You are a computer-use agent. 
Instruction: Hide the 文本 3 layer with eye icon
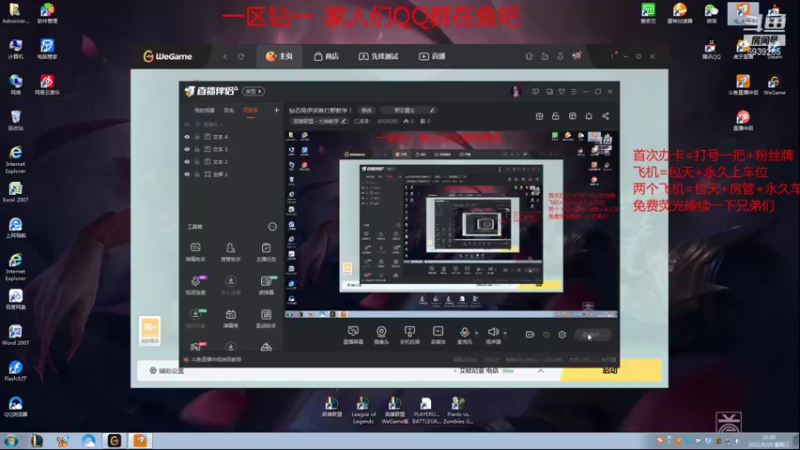[187, 149]
